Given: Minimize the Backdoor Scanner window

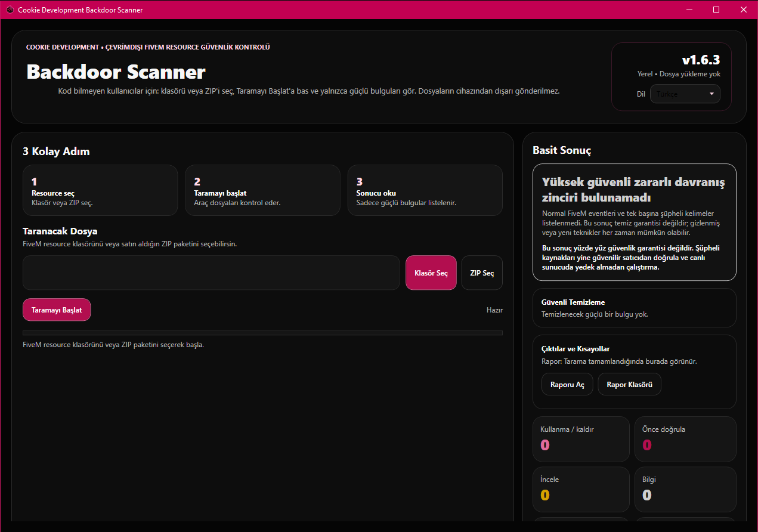Looking at the screenshot, I should point(689,10).
